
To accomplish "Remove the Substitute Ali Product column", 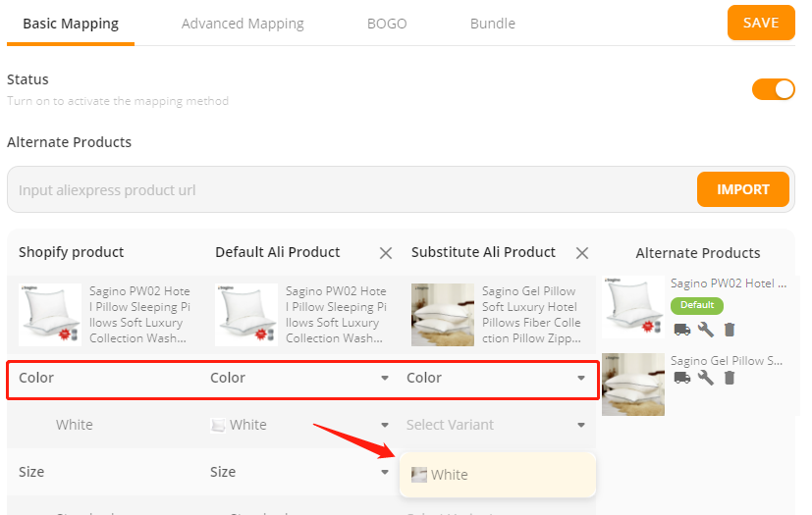I will click(x=582, y=253).
